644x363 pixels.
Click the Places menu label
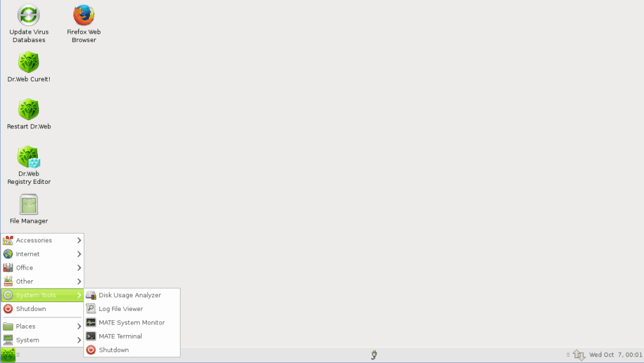click(25, 326)
